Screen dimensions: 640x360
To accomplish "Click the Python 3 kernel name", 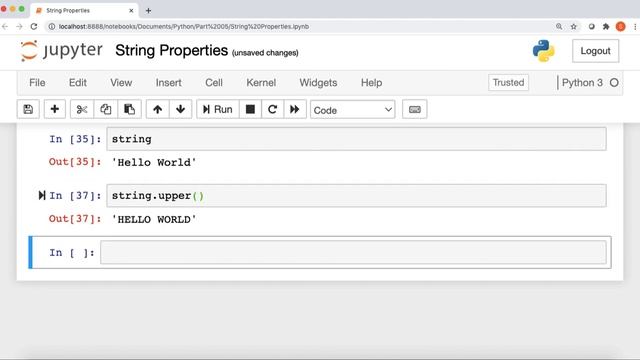I will point(582,83).
